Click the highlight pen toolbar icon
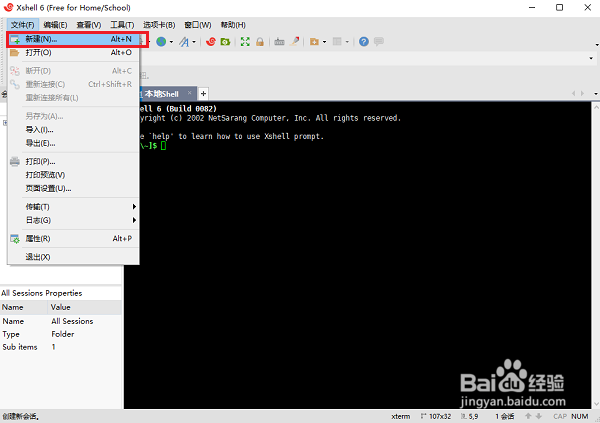This screenshot has width=600, height=423. [x=294, y=41]
